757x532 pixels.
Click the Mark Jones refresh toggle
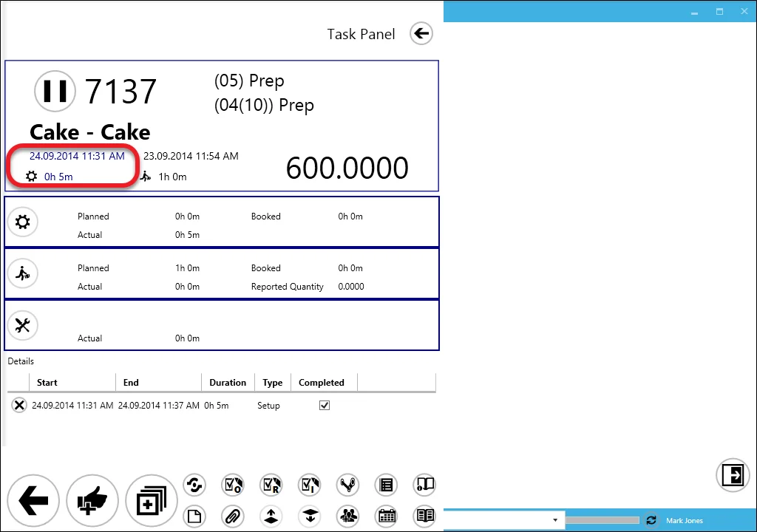(x=651, y=520)
